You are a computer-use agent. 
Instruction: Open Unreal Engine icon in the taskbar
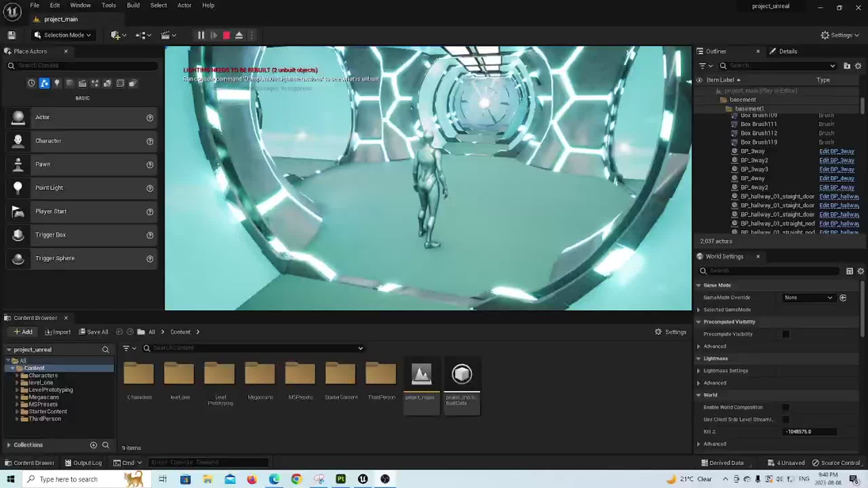click(363, 479)
